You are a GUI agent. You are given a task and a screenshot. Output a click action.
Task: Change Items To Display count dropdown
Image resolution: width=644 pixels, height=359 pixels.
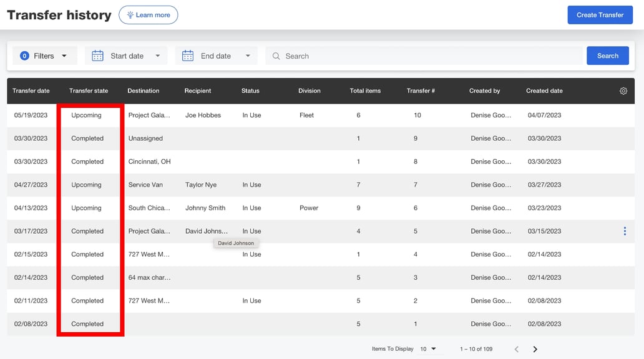(428, 349)
